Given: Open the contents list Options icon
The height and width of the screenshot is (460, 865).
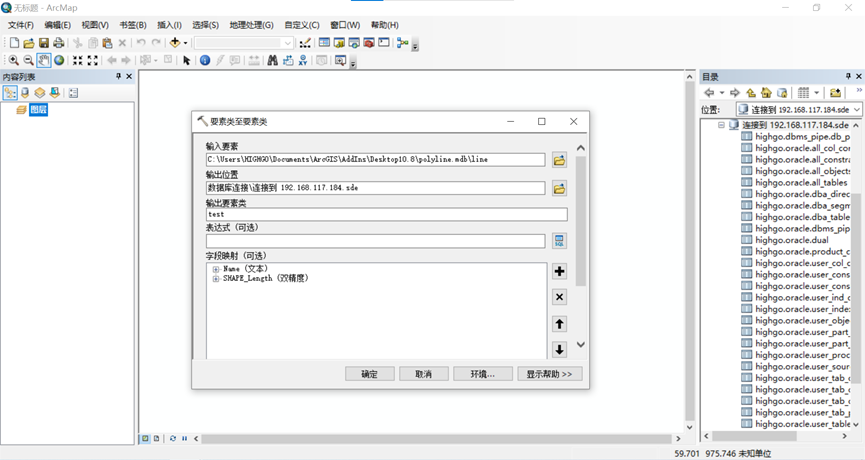Looking at the screenshot, I should 73,93.
